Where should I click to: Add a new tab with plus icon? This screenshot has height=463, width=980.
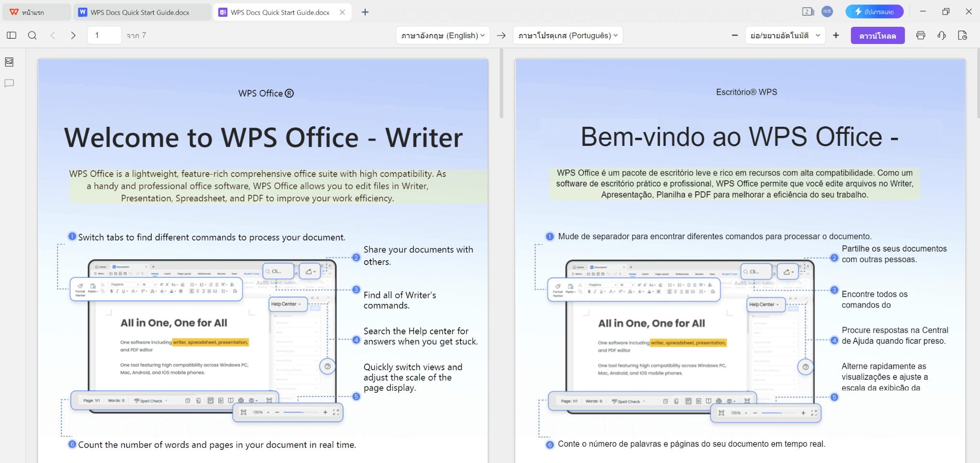365,12
